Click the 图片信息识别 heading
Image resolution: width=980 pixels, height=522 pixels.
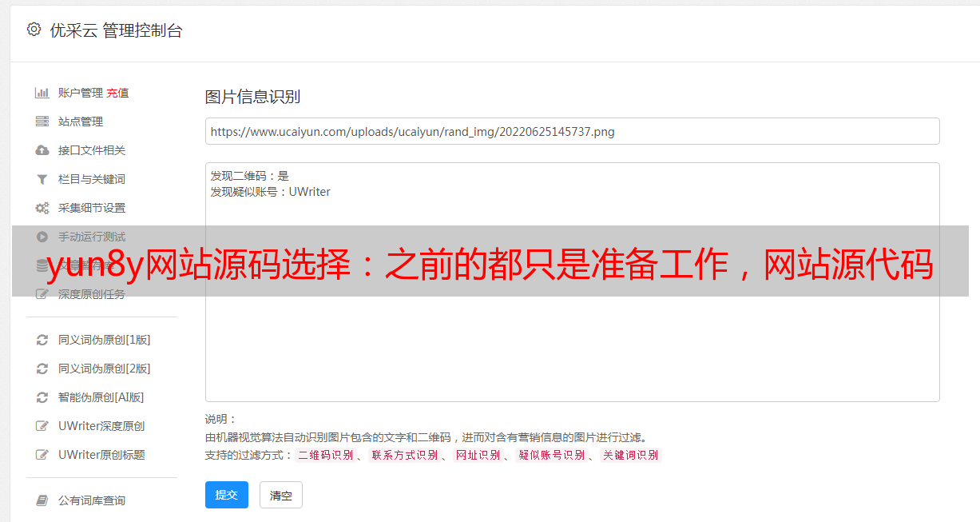tap(252, 97)
